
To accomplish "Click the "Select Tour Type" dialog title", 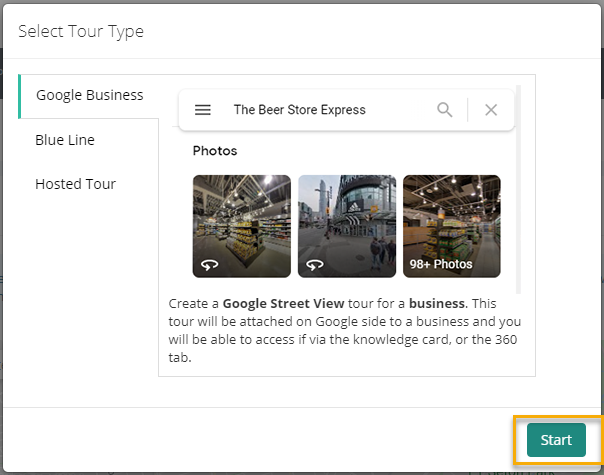I will coord(81,32).
